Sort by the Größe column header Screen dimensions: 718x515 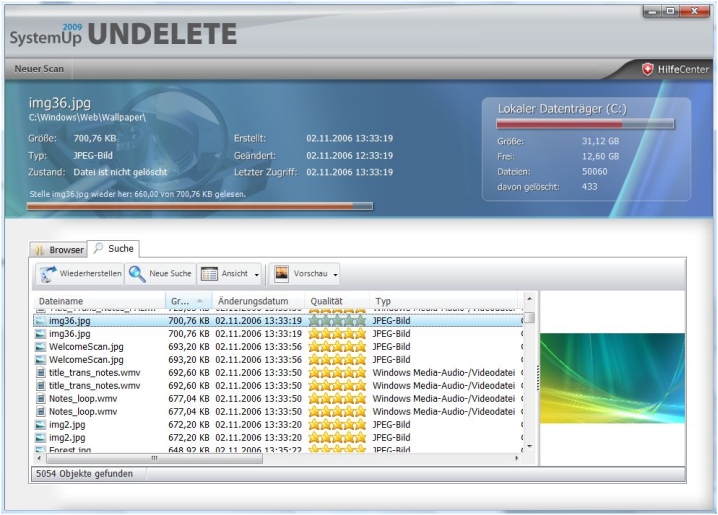pos(187,301)
